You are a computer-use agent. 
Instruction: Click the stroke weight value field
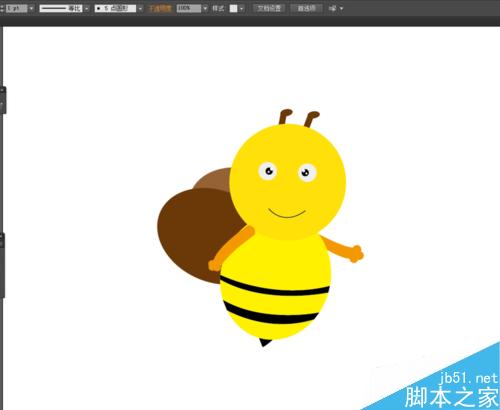click(x=16, y=8)
